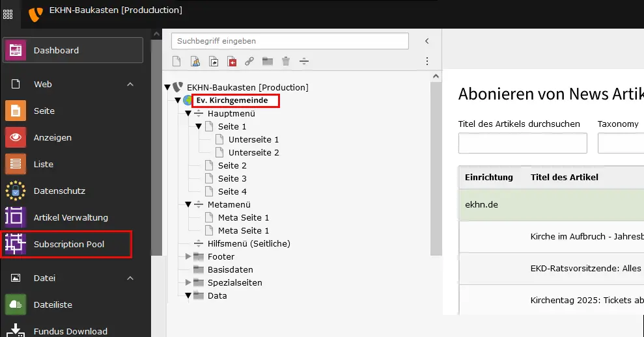
Task: Collapse the Seite 1 tree node
Action: tap(199, 126)
